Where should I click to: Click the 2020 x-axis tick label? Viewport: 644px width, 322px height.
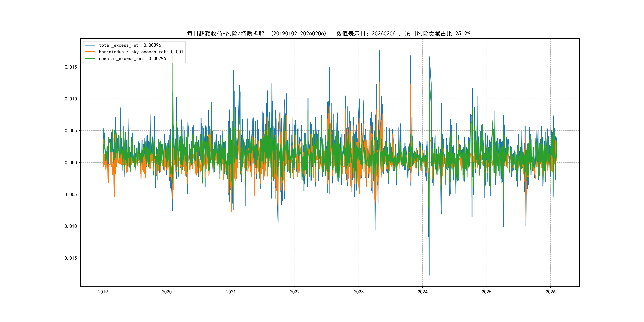[x=167, y=292]
